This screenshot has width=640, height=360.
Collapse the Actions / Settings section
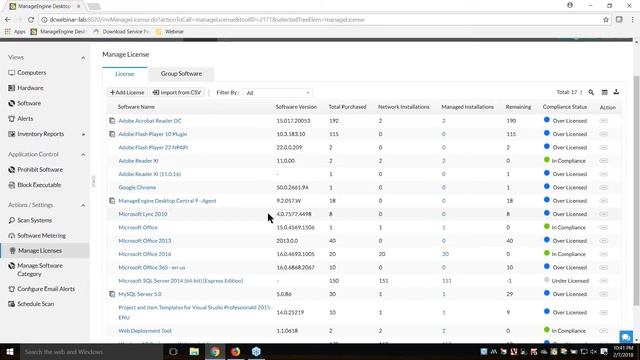[x=83, y=205]
